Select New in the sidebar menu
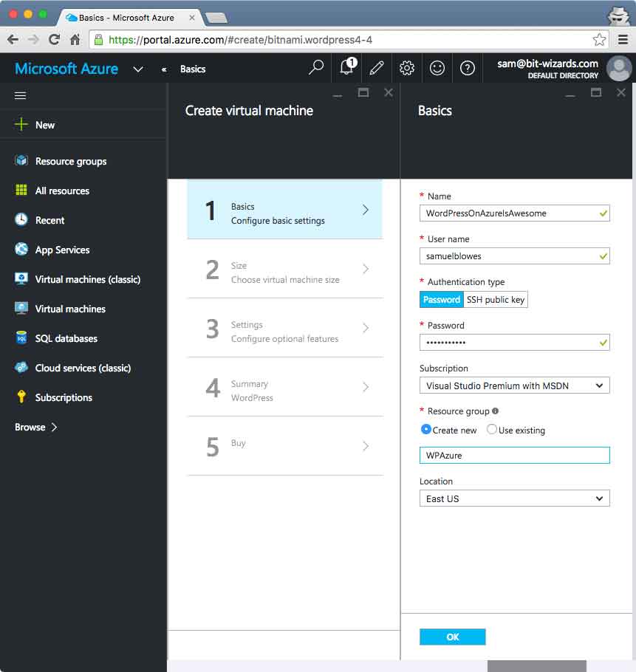636x672 pixels. (x=45, y=125)
